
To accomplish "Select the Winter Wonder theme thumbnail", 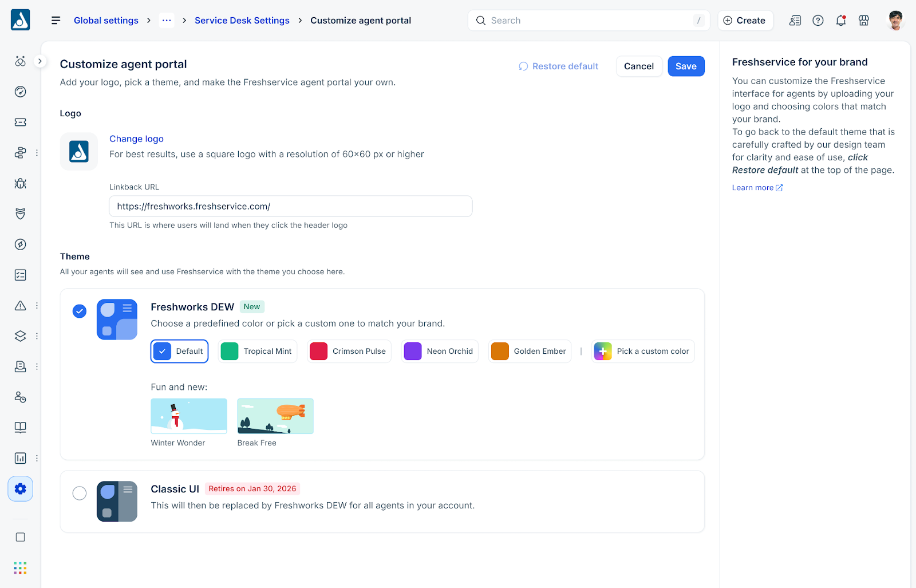I will pyautogui.click(x=189, y=416).
